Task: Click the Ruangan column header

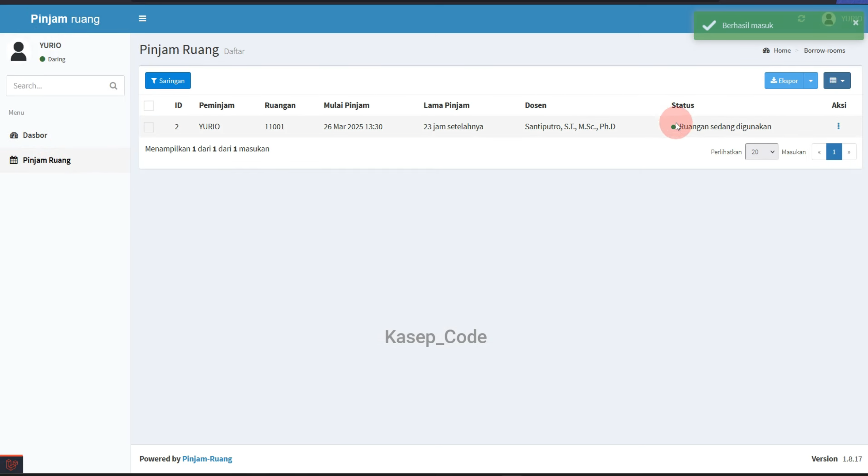Action: (x=280, y=105)
